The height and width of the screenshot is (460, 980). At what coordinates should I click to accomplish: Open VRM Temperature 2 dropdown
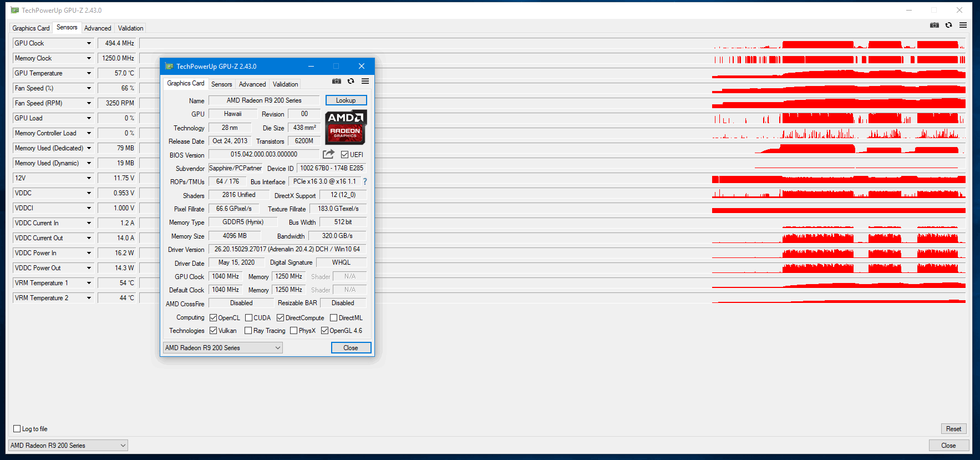coord(88,298)
